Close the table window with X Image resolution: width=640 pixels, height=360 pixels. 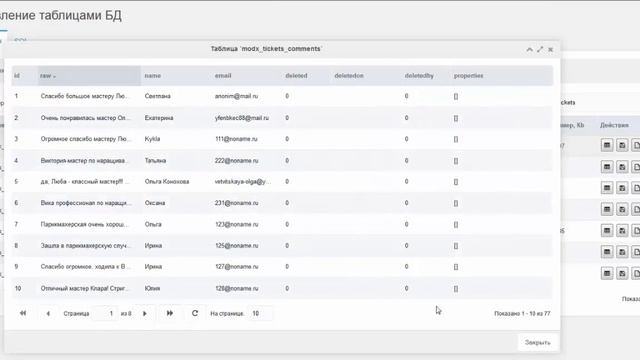coord(551,49)
